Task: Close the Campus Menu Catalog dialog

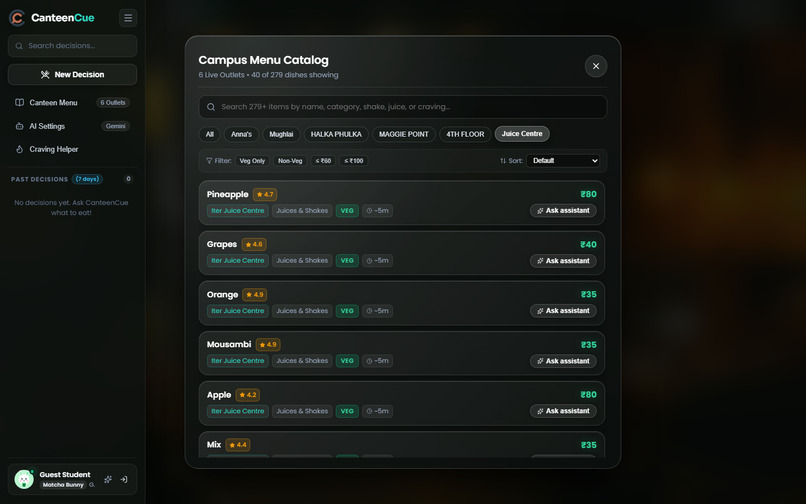Action: [x=596, y=66]
